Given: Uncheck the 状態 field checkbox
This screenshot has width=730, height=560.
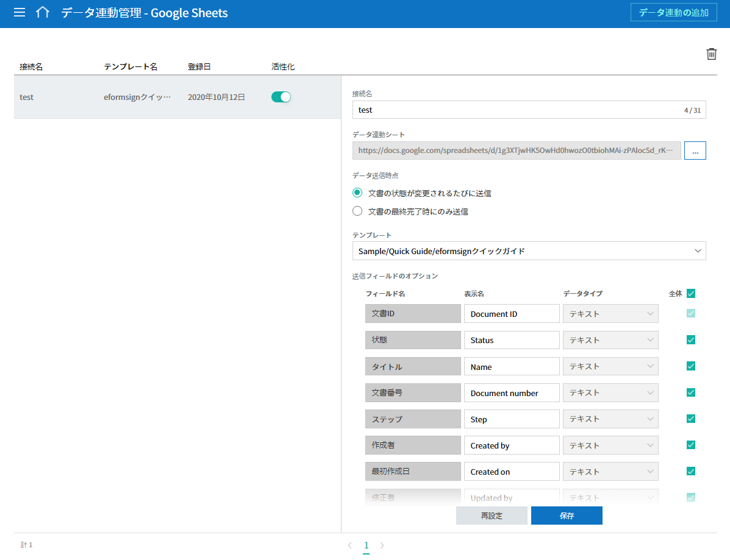Looking at the screenshot, I should tap(691, 340).
